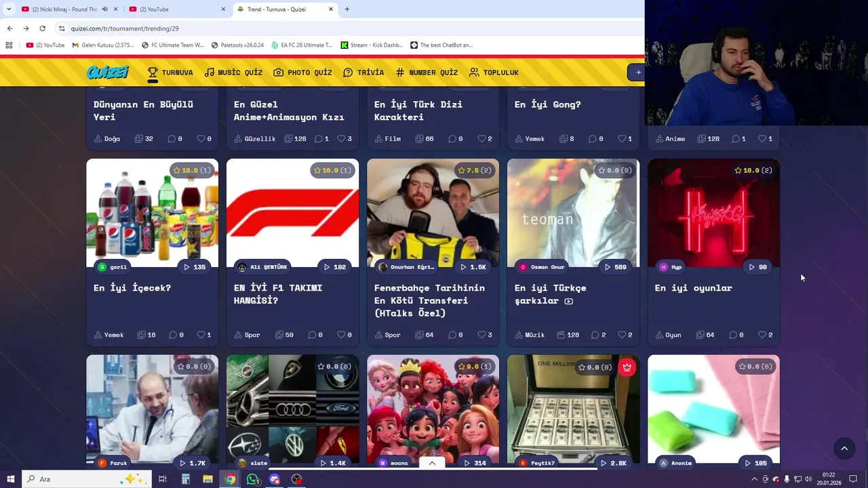Open author Ali ŞENTÜRK profile
The height and width of the screenshot is (488, 868).
[263, 267]
